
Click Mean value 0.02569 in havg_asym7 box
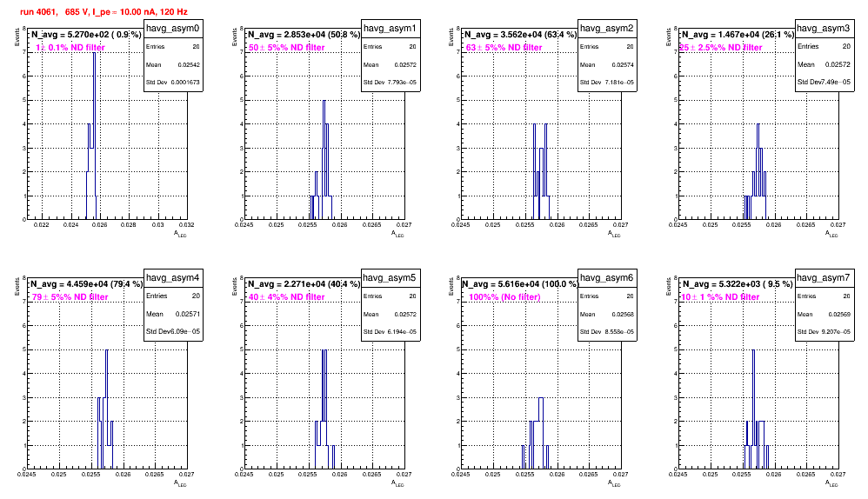click(840, 314)
